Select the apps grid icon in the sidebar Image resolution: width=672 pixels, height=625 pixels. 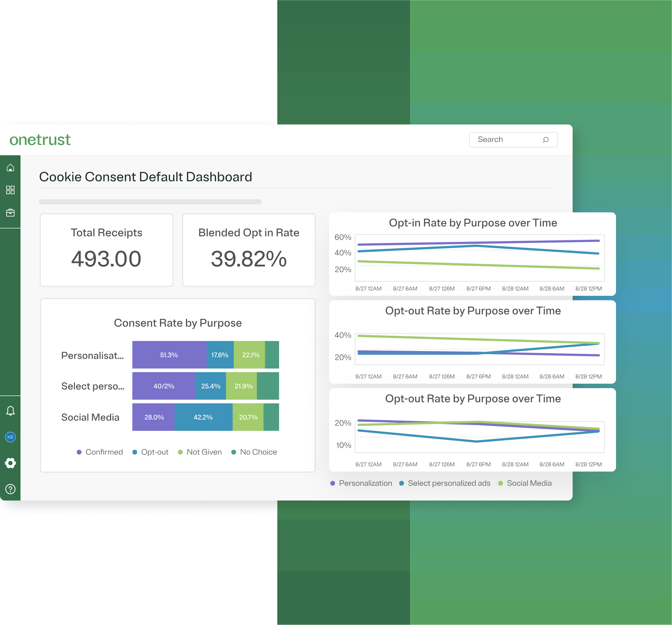[10, 190]
